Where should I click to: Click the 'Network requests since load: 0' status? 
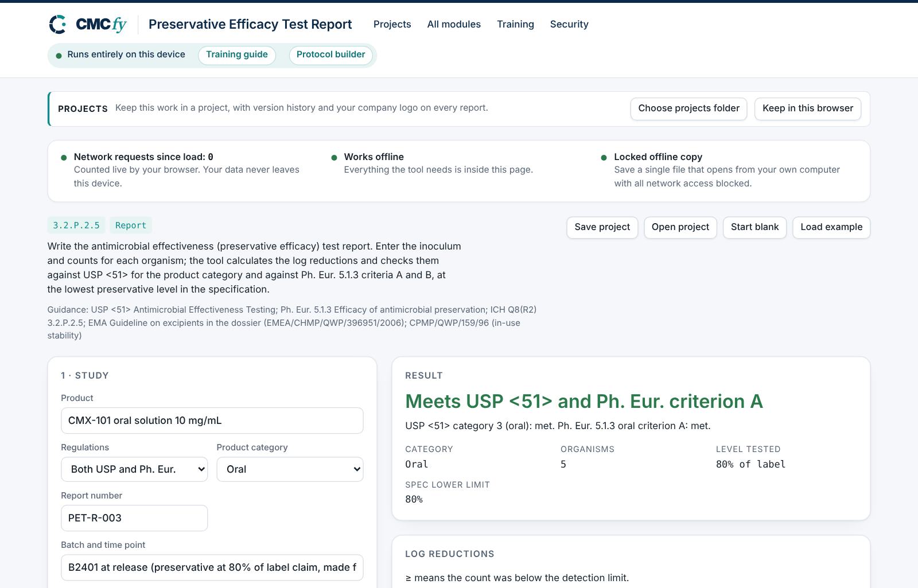(143, 157)
